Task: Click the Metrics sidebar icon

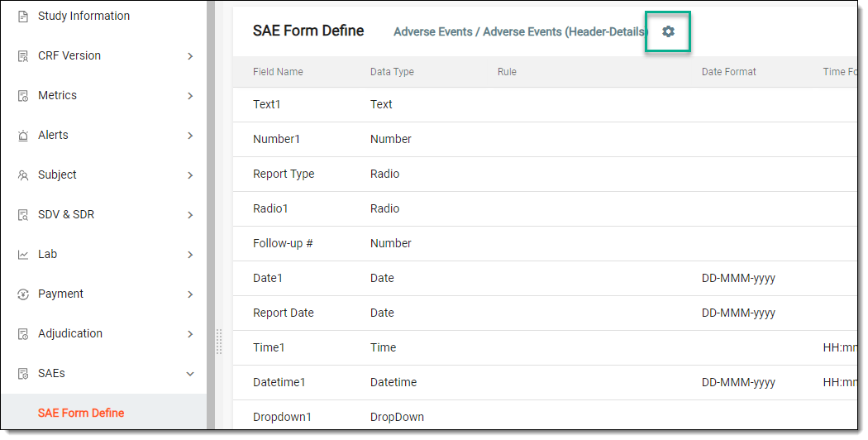Action: [23, 96]
